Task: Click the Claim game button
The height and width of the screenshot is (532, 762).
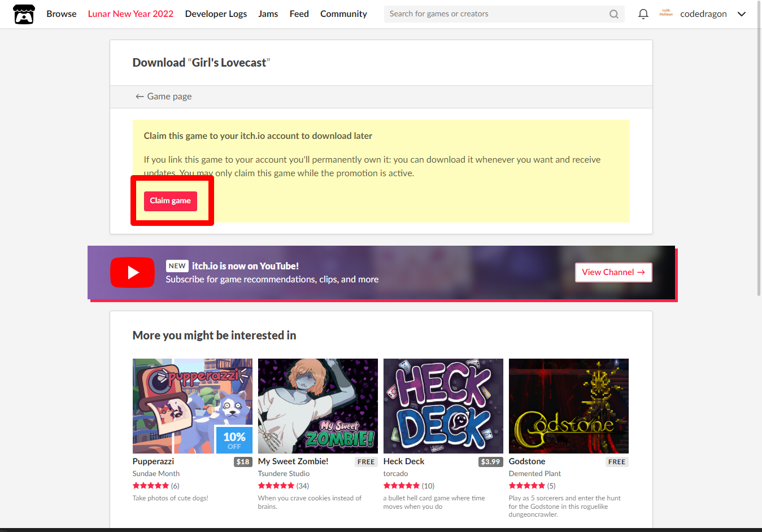Action: (x=170, y=201)
